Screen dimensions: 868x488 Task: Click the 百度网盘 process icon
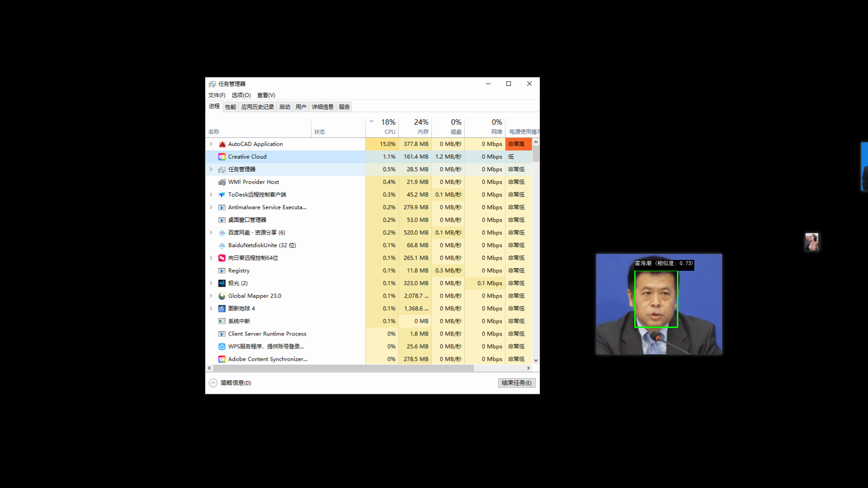(222, 233)
